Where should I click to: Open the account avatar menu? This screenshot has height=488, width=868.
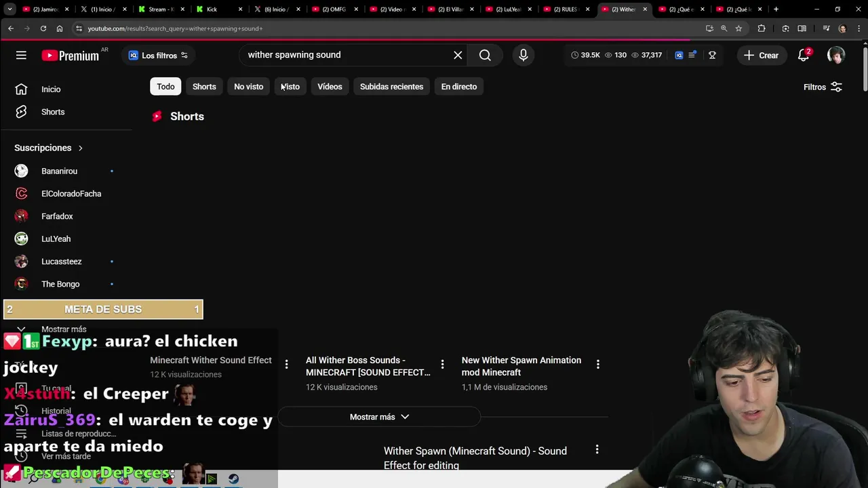coord(835,55)
